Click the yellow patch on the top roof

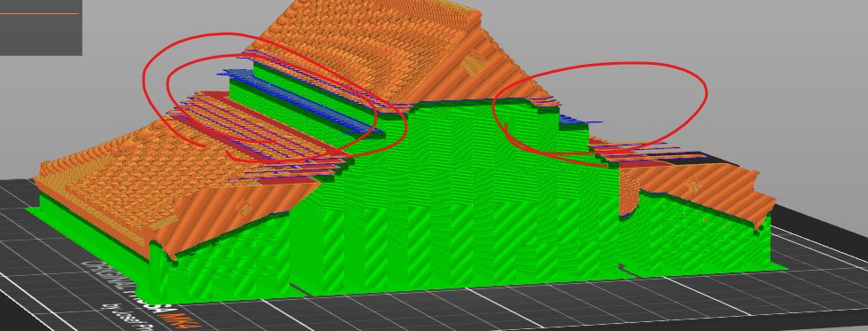coord(471,64)
